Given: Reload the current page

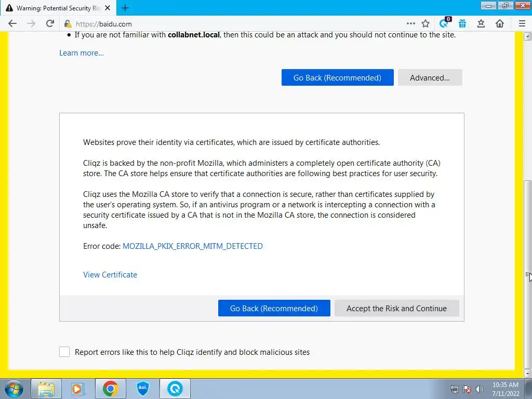Looking at the screenshot, I should pyautogui.click(x=50, y=23).
